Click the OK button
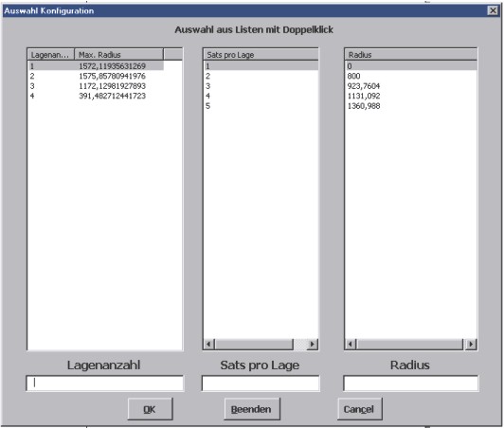 coord(150,409)
